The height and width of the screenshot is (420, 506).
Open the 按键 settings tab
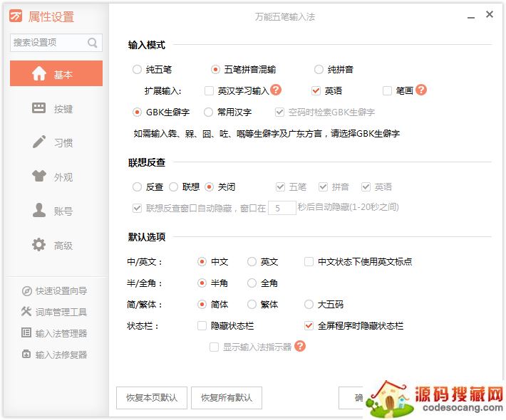pos(56,109)
